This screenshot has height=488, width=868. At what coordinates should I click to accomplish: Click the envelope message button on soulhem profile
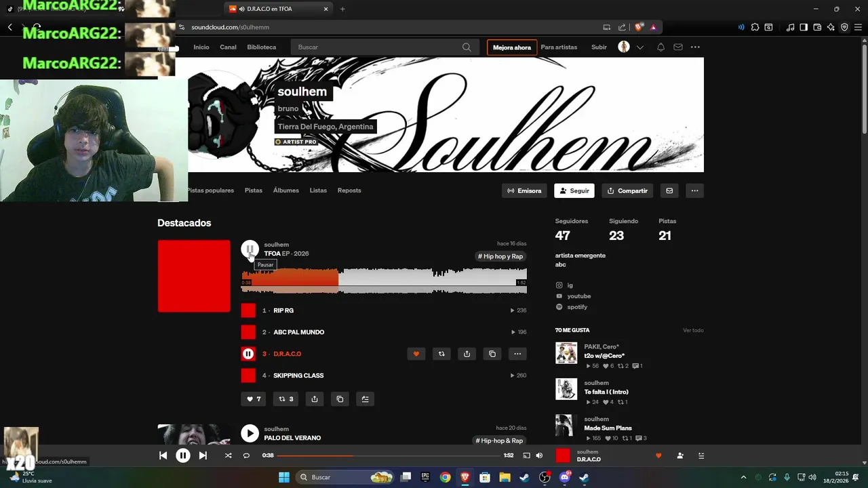pos(669,191)
